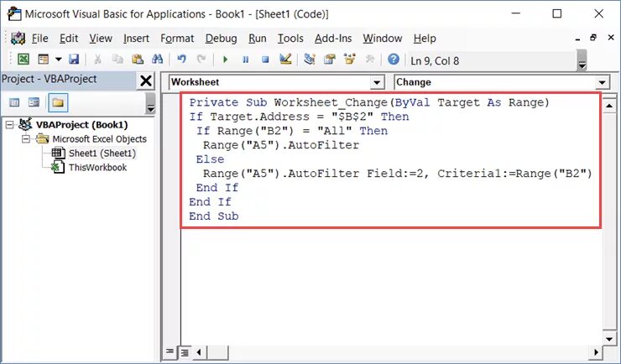621x364 pixels.
Task: Open the Debug menu
Action: (x=221, y=39)
